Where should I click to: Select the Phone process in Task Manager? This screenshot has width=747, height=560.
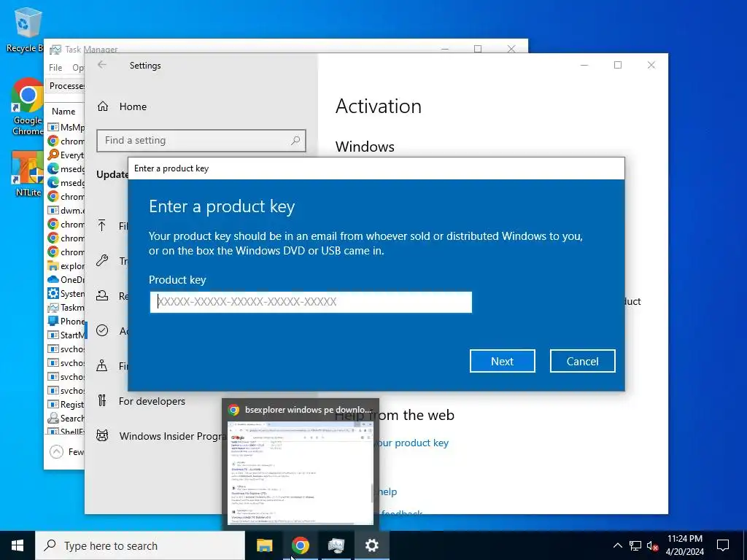[66, 321]
